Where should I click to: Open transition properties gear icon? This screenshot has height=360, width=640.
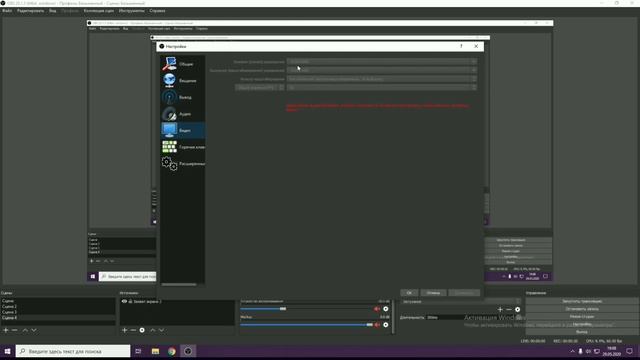click(518, 309)
